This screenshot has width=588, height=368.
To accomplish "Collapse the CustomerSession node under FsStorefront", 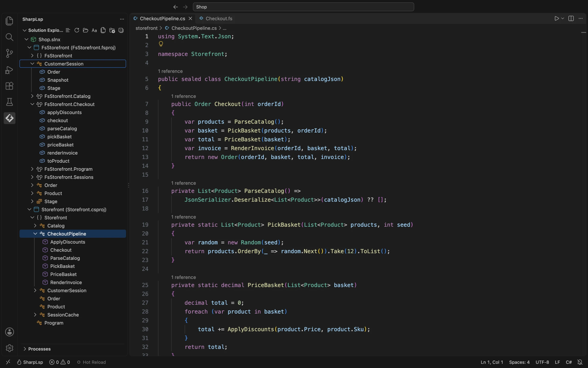I will coord(32,64).
